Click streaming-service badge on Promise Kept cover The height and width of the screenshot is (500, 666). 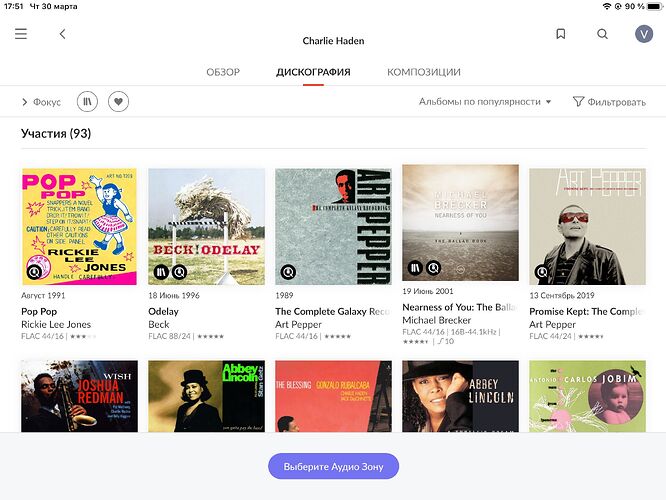point(542,271)
